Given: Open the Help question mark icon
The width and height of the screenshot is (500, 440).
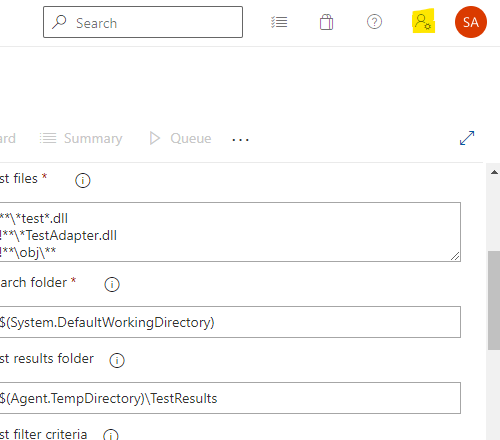Looking at the screenshot, I should pos(374,22).
